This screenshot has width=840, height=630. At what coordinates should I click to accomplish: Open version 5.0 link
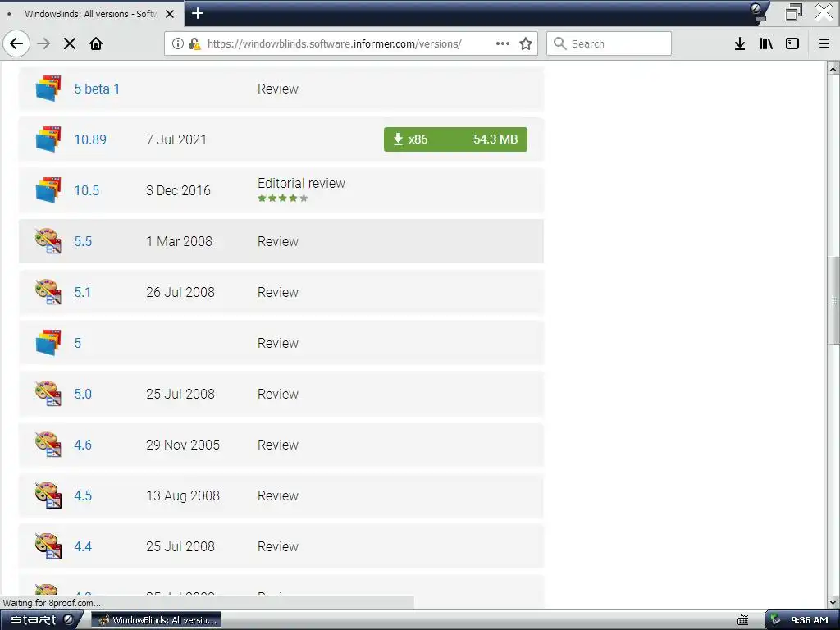83,395
